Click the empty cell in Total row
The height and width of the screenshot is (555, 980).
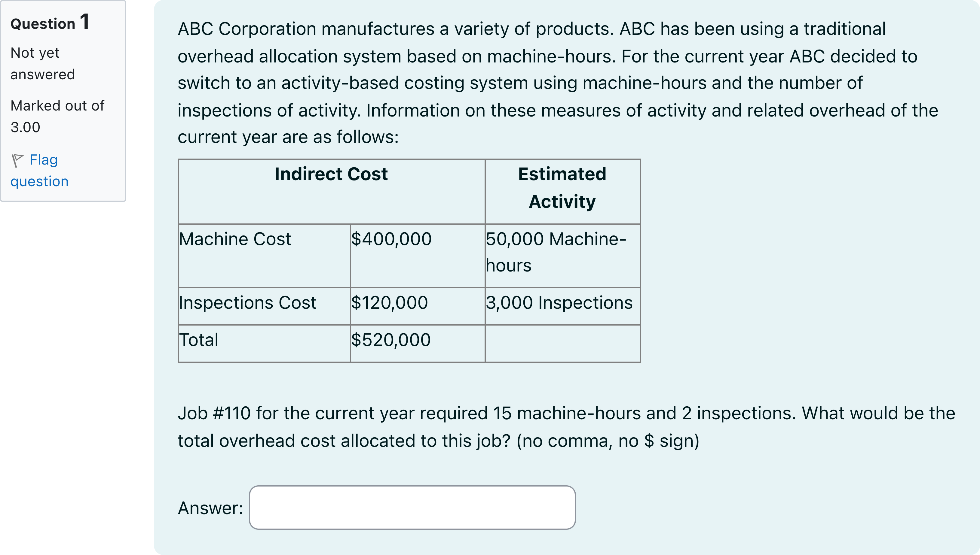[562, 343]
